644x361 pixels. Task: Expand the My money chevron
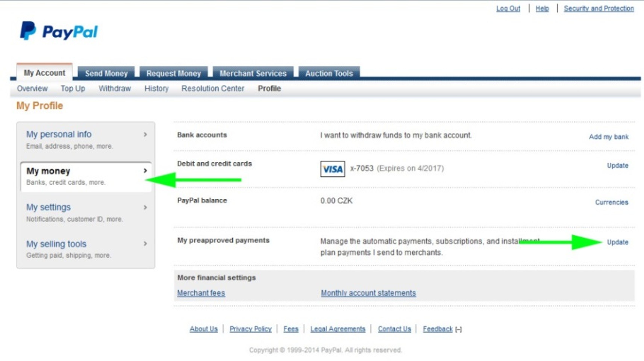[145, 171]
